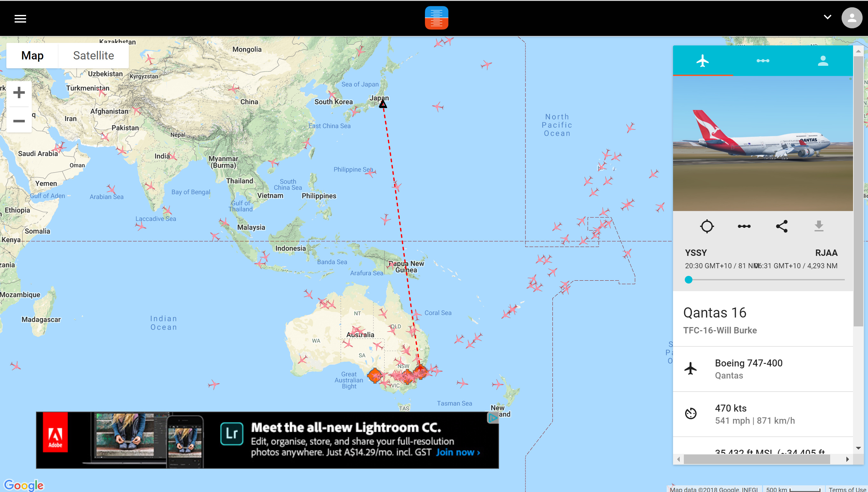
Task: Open the pilot profile tab
Action: pyautogui.click(x=823, y=61)
